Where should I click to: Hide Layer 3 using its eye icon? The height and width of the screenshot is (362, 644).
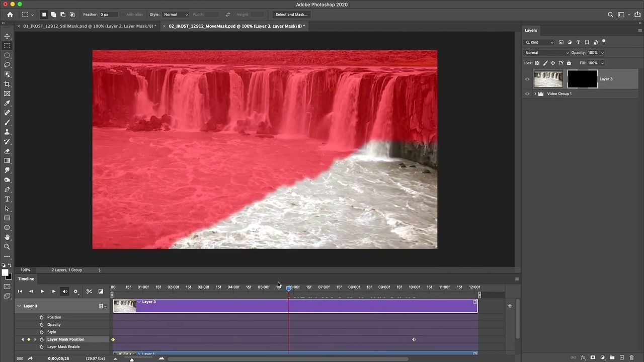point(527,79)
